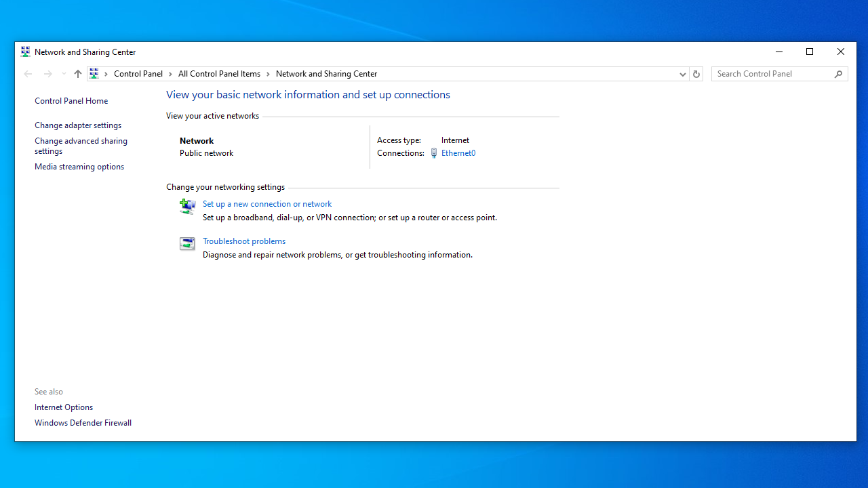
Task: Click the Set up new connection icon
Action: 187,206
